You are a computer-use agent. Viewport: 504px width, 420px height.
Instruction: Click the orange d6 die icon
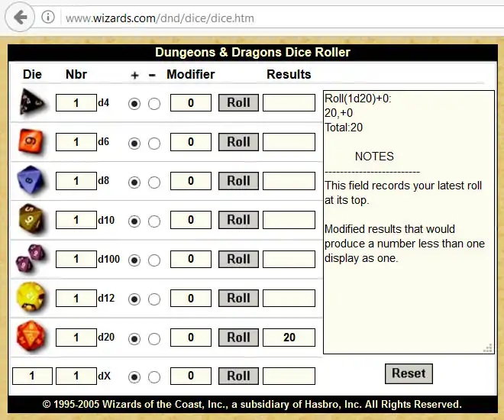(x=32, y=141)
